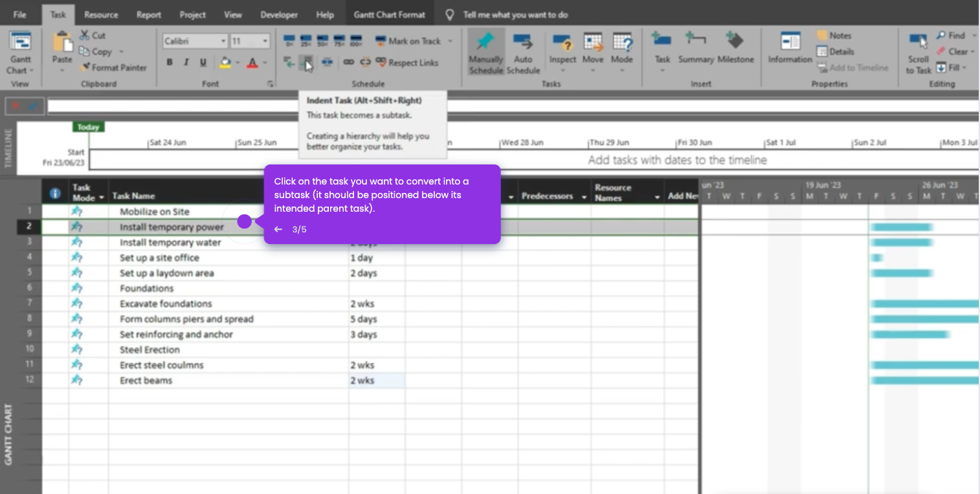
Task: Activate the Format Painter
Action: coord(113,67)
